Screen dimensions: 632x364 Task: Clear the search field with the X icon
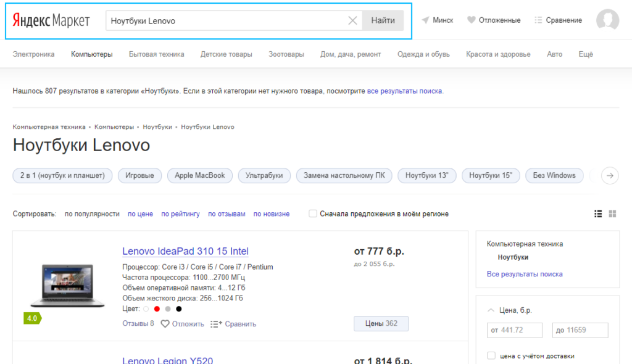pyautogui.click(x=352, y=20)
